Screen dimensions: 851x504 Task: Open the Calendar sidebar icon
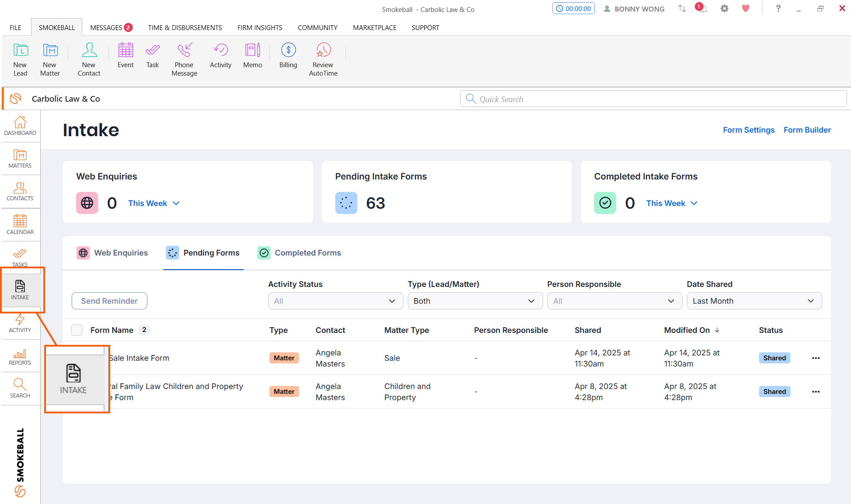[x=20, y=225]
